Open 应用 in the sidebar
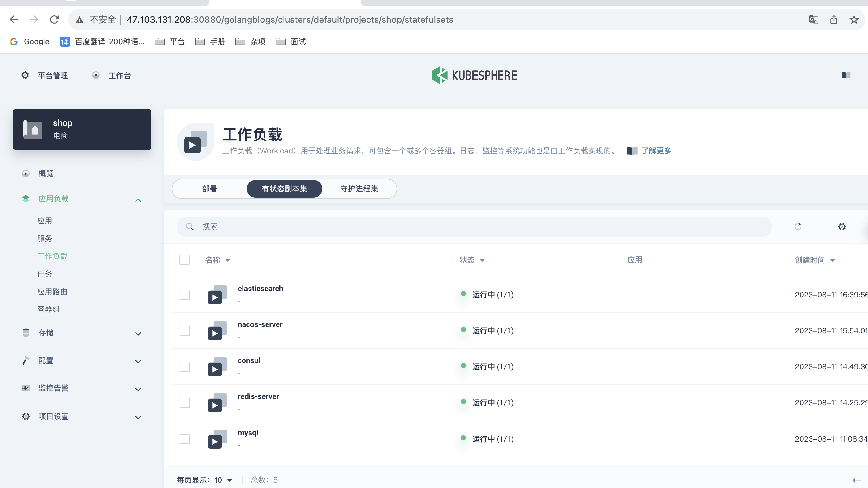The height and width of the screenshot is (488, 868). coord(45,221)
